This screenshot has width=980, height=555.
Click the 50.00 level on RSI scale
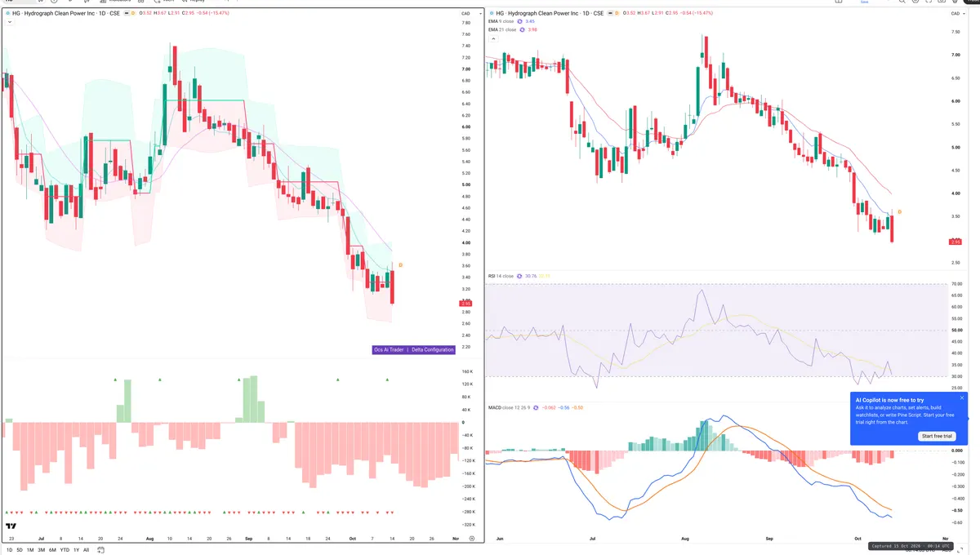click(x=957, y=331)
